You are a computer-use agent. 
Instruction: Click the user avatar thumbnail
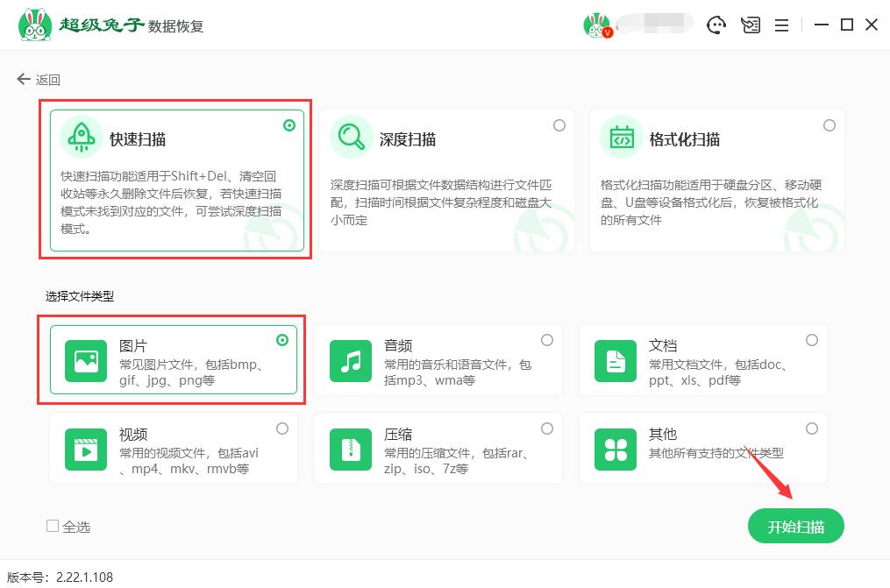(598, 24)
